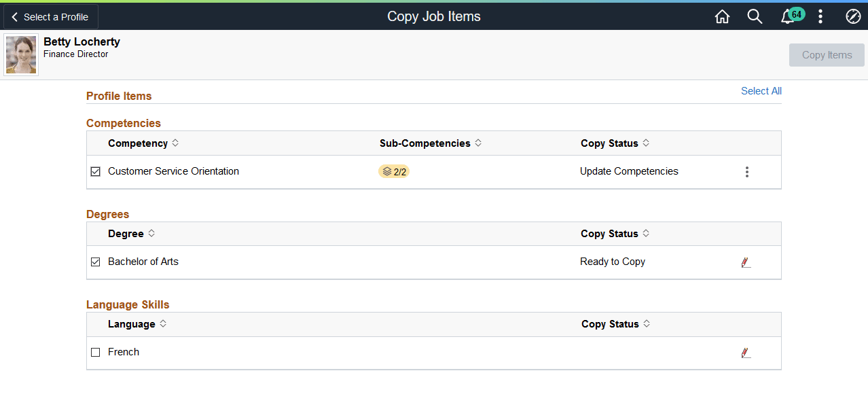This screenshot has width=868, height=407.
Task: Select All profile items
Action: click(x=761, y=90)
